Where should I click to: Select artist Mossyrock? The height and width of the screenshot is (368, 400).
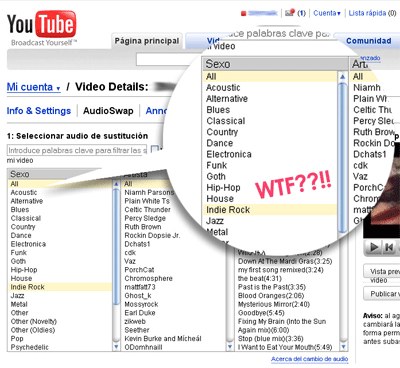click(141, 304)
